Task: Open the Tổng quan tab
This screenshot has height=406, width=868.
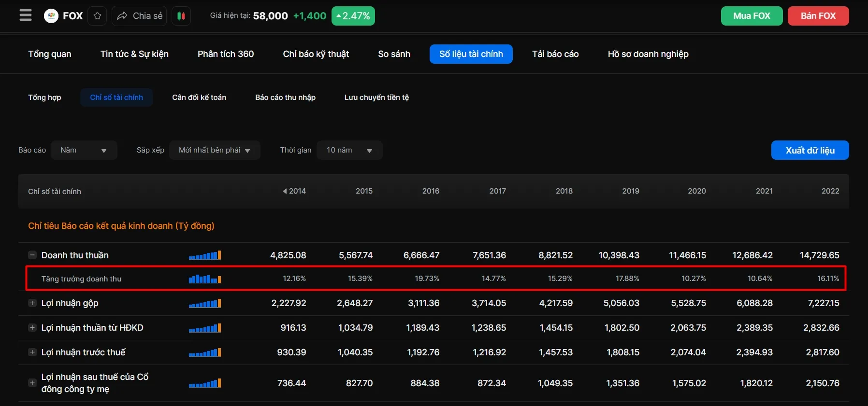Action: point(50,54)
